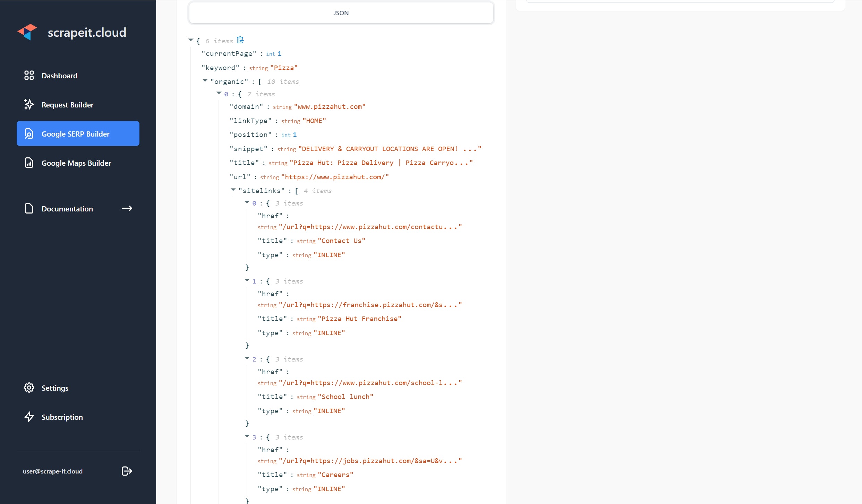Screen dimensions: 862x504
Task: Open Documentation link in the sidebar
Action: pyautogui.click(x=78, y=208)
